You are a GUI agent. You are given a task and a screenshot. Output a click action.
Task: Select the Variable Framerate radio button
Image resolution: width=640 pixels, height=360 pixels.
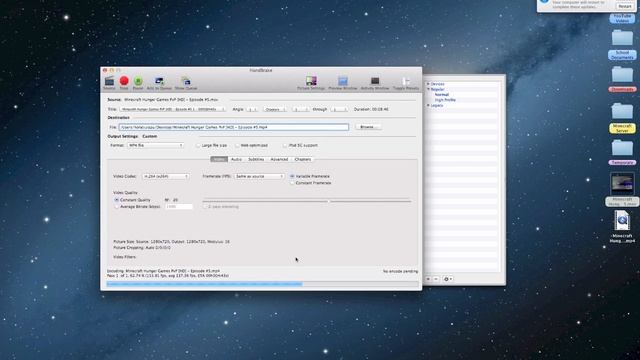pos(292,176)
